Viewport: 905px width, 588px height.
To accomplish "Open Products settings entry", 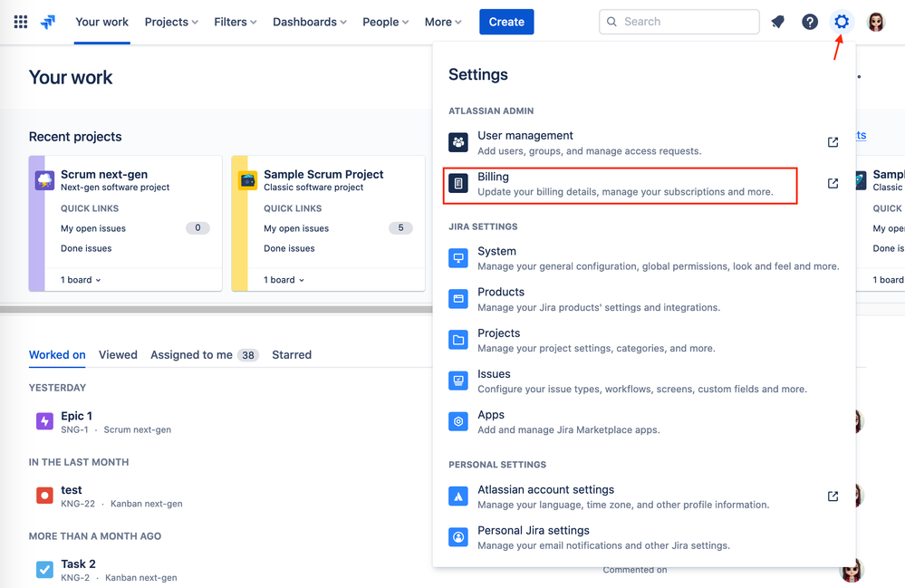I will coord(643,300).
